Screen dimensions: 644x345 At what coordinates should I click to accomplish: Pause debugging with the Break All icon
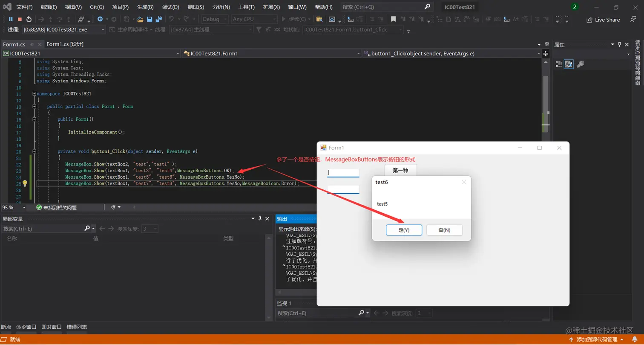pos(11,19)
